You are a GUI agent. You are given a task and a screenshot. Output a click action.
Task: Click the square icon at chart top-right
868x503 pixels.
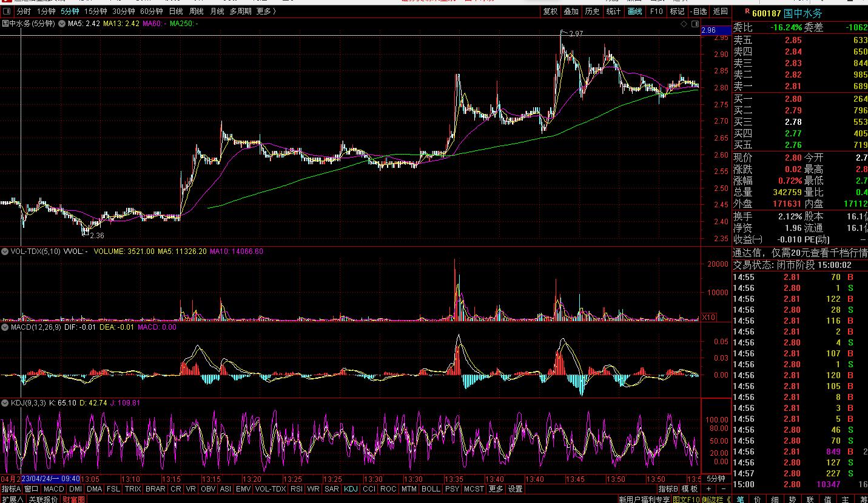695,24
